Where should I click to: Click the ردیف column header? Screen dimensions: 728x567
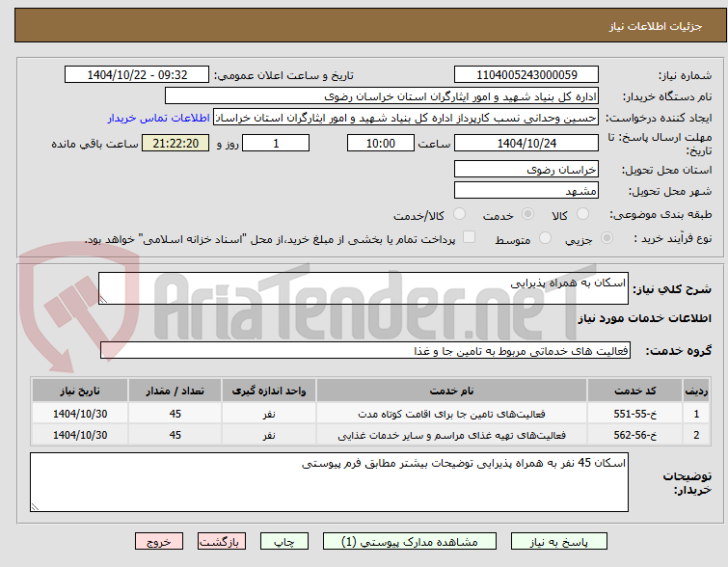click(x=696, y=391)
